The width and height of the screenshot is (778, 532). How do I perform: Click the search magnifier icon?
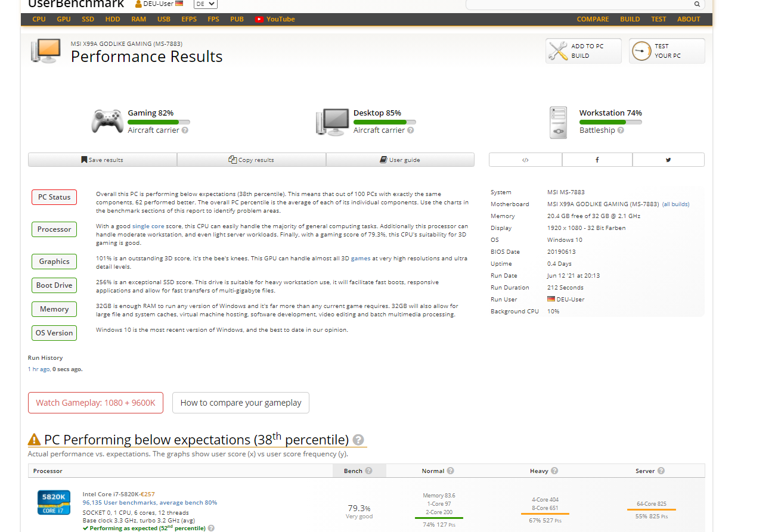(697, 4)
